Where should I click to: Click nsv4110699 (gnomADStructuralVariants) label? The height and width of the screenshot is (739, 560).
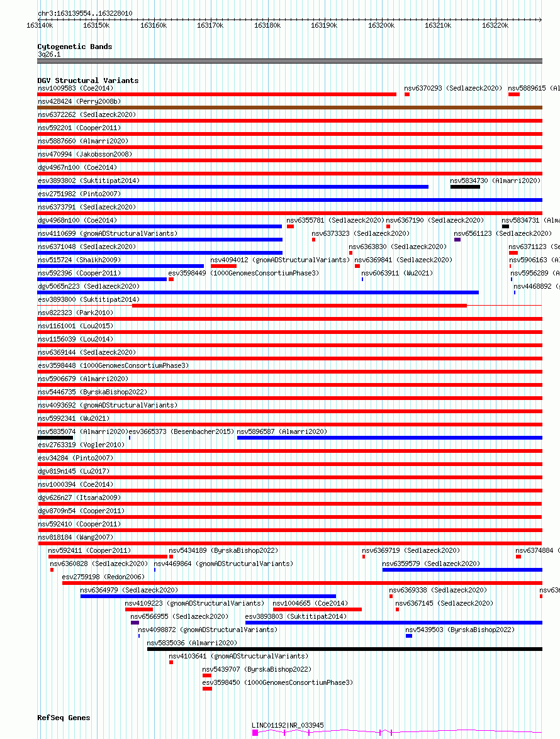pos(108,233)
